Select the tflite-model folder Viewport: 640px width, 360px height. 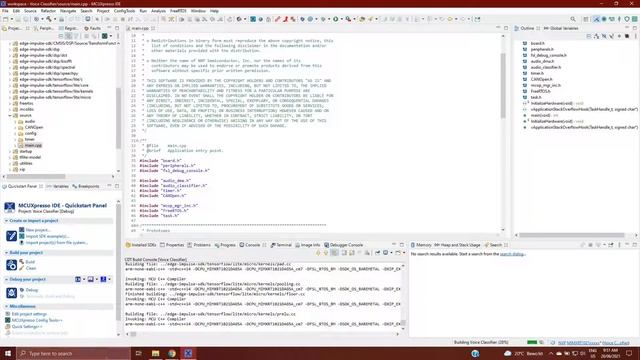30,157
